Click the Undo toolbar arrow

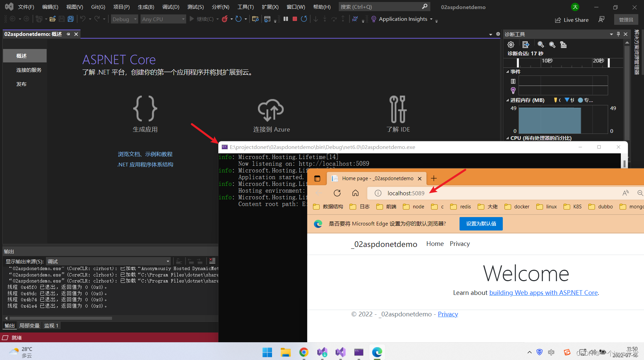[x=83, y=19]
